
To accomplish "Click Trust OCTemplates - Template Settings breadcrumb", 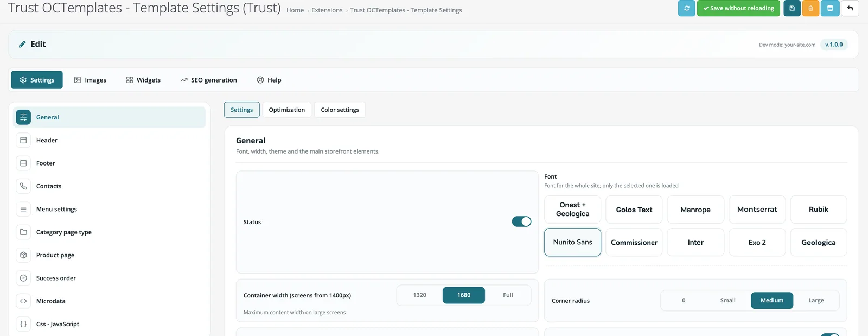I will pyautogui.click(x=406, y=10).
